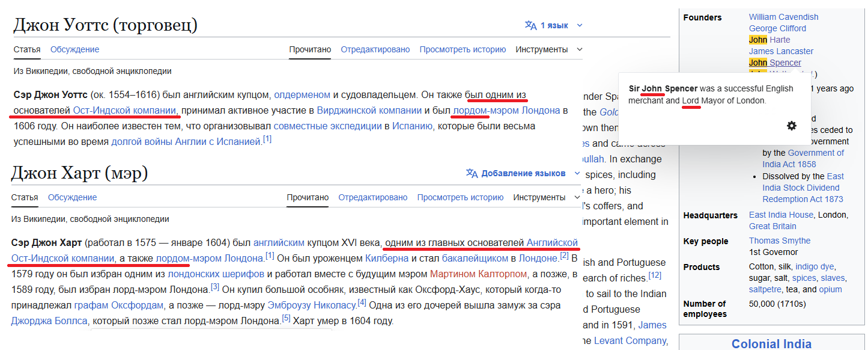The image size is (868, 350).
Task: Open key person 'Thomas Smythe' link
Action: point(780,241)
